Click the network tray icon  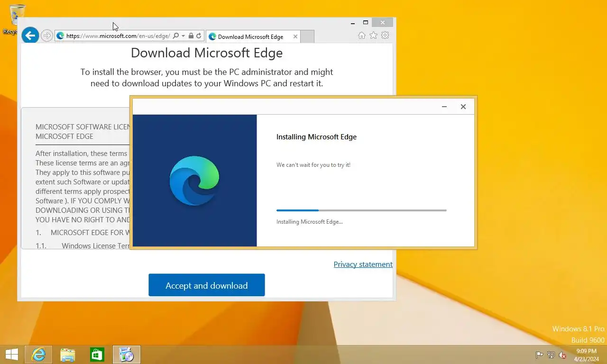coord(551,355)
